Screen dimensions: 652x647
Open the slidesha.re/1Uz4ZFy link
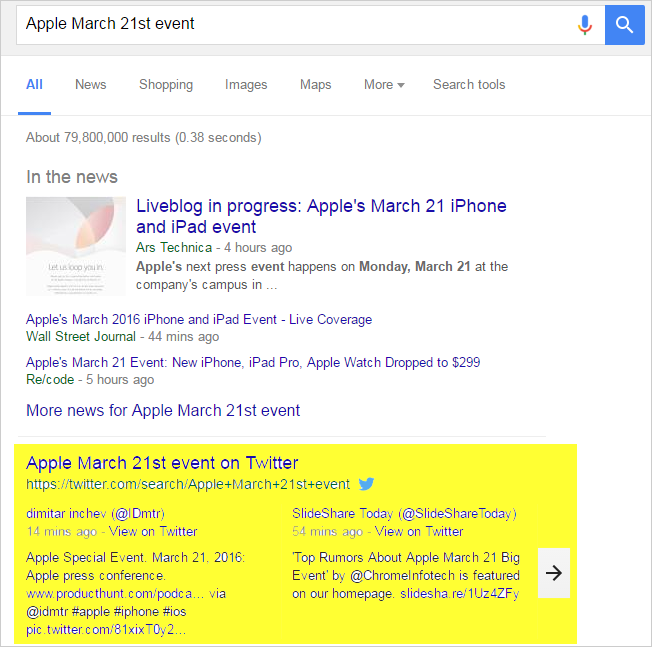(x=459, y=593)
